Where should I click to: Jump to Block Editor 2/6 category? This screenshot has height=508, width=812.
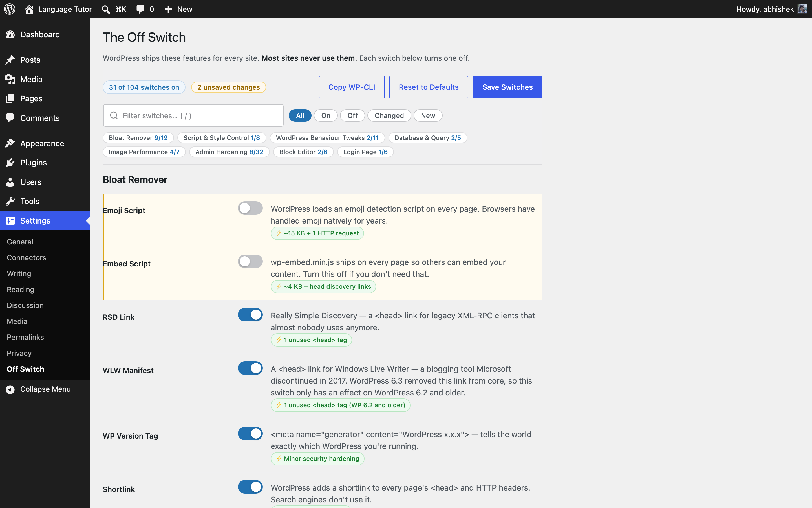[303, 152]
